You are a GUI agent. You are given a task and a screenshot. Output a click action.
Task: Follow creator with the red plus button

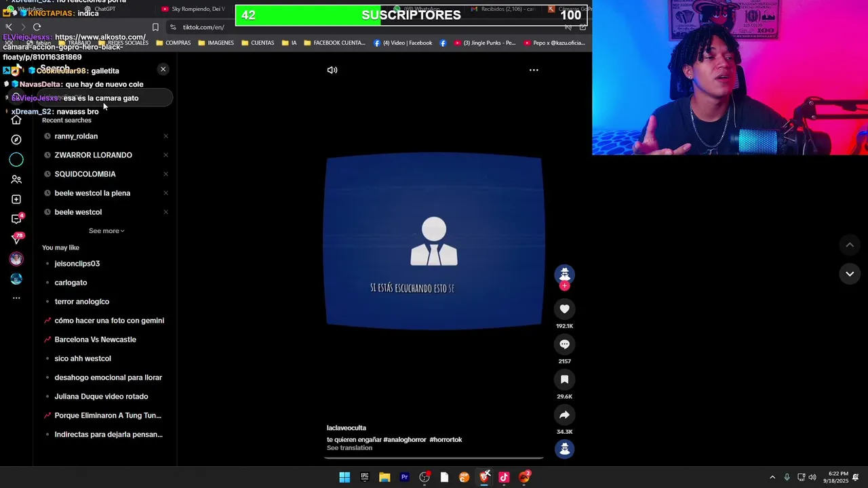[564, 286]
